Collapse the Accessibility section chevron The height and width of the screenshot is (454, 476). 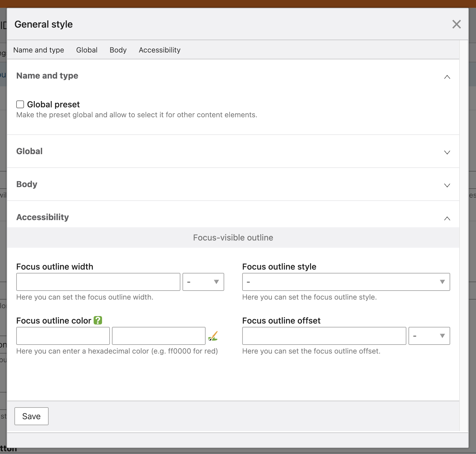click(447, 218)
